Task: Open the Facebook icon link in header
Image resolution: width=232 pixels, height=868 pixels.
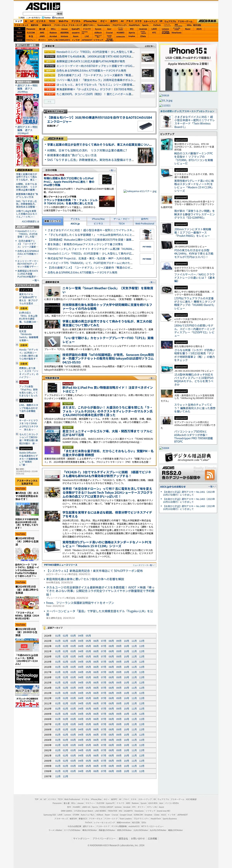Action: [x=58, y=18]
